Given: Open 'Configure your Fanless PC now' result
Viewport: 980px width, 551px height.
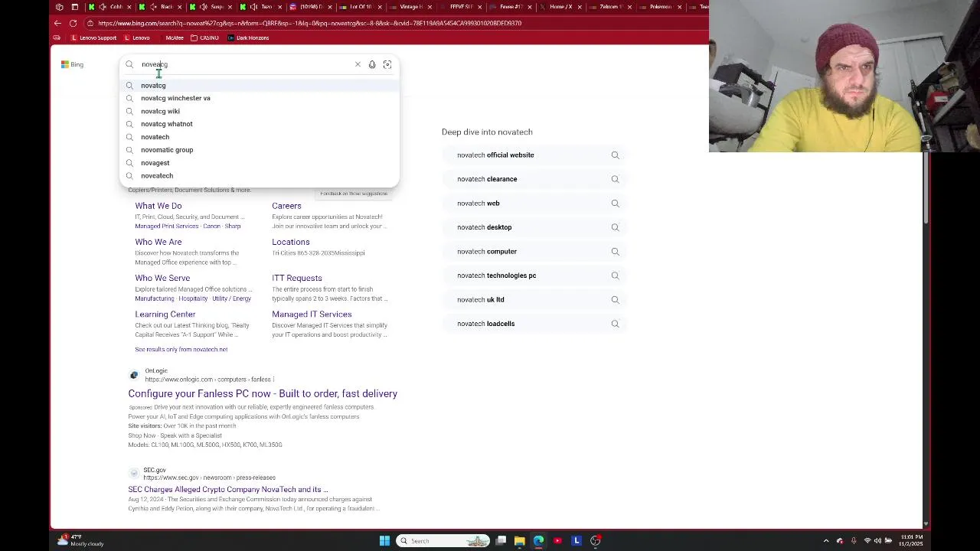Looking at the screenshot, I should [263, 393].
